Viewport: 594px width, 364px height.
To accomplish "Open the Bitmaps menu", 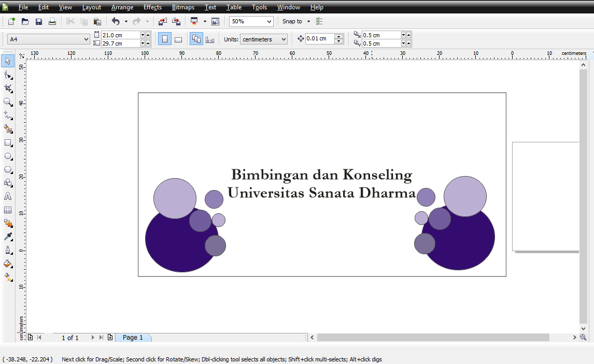I will [183, 7].
